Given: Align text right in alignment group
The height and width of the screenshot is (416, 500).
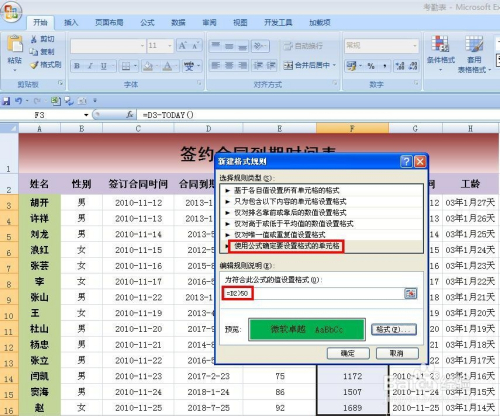Looking at the screenshot, I should (242, 65).
